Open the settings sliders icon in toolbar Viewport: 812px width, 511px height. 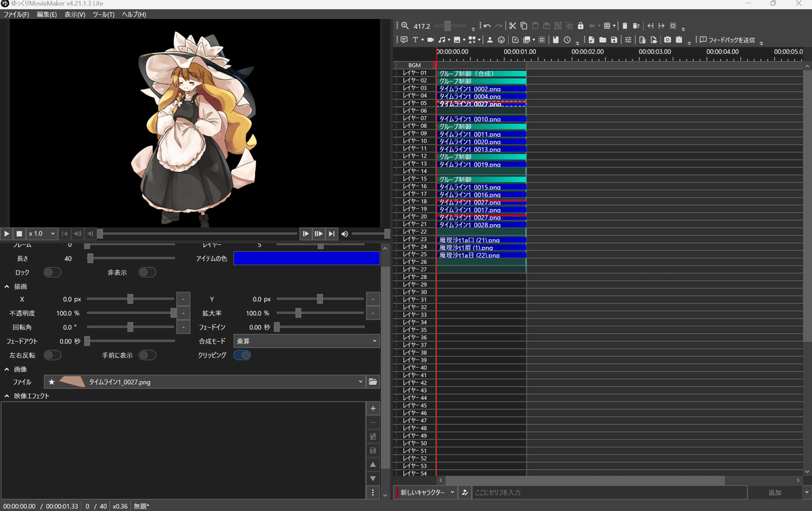629,40
